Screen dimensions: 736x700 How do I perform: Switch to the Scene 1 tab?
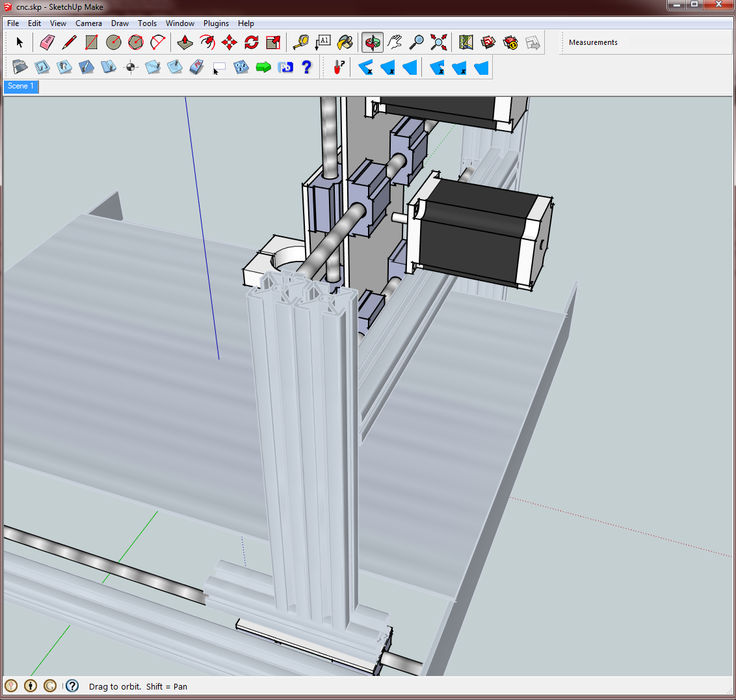click(20, 86)
